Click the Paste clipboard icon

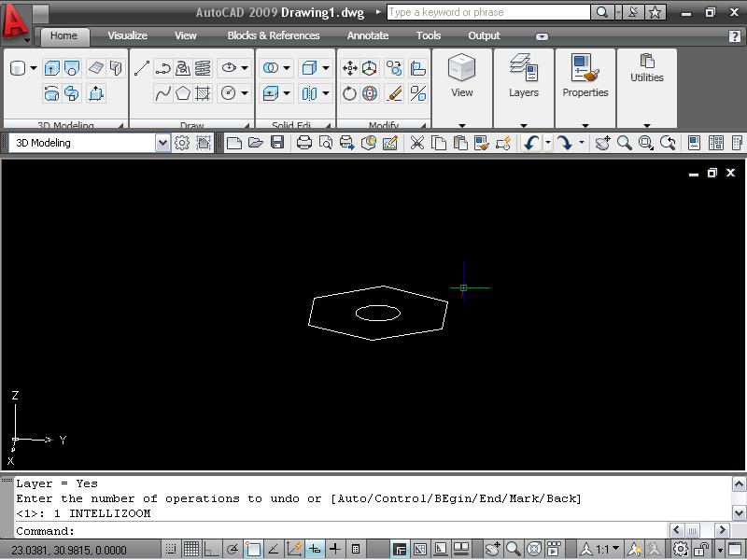460,143
